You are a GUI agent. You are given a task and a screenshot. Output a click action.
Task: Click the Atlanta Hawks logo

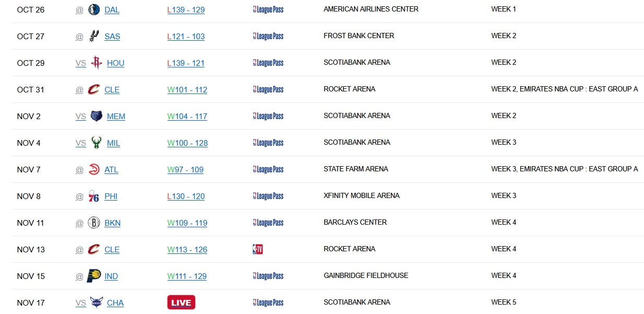click(x=94, y=170)
